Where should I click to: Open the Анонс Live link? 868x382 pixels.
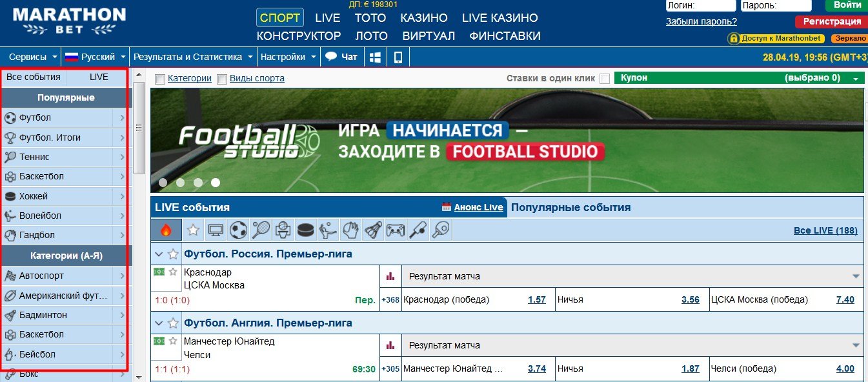[x=478, y=207]
